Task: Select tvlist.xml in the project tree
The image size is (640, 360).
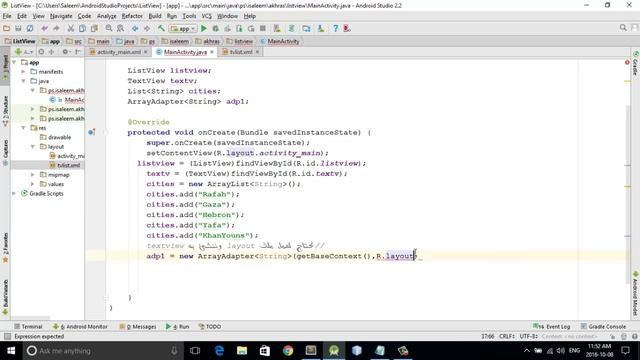Action: point(64,165)
